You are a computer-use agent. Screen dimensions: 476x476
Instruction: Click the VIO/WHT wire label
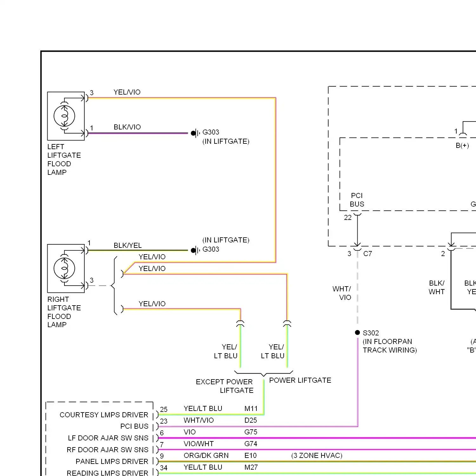199,444
